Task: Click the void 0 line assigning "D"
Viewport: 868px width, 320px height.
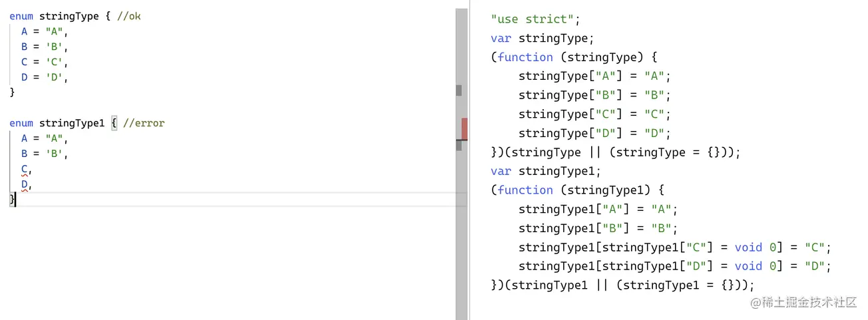Action: 675,266
